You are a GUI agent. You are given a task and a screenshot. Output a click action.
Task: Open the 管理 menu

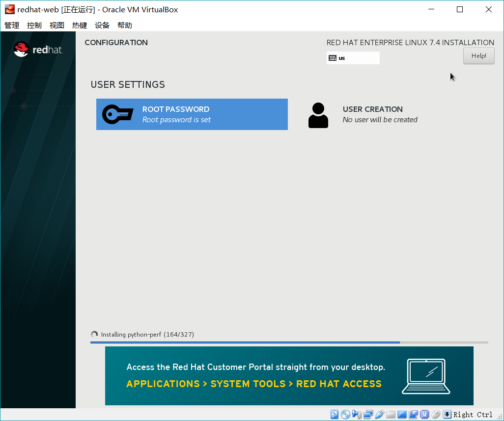[12, 26]
